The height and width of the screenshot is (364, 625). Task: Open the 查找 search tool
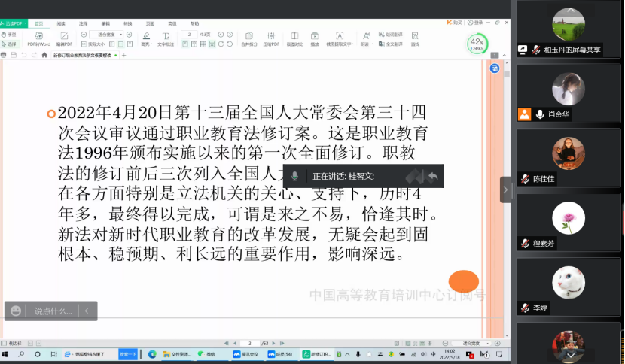pos(415,38)
